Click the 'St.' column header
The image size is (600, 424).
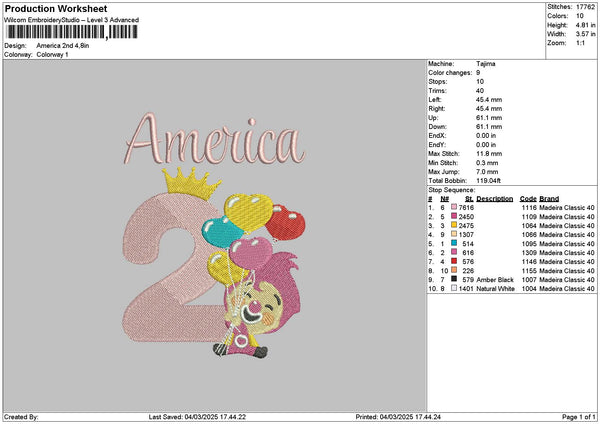click(x=470, y=199)
